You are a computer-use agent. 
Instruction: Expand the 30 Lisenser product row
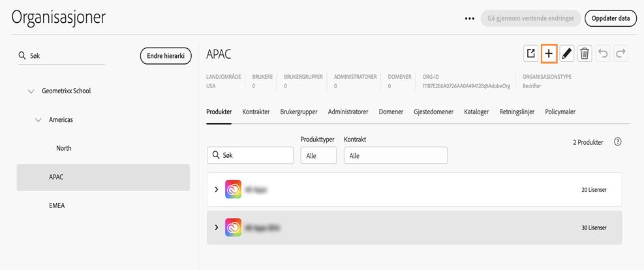click(x=217, y=228)
